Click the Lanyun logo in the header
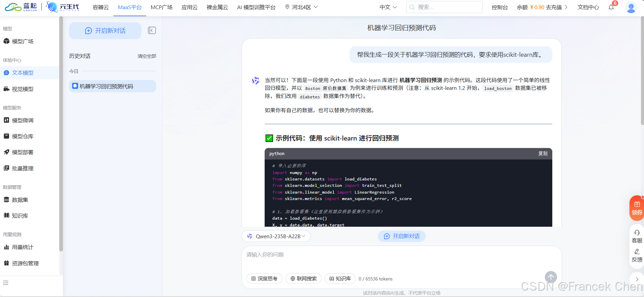 [21, 7]
